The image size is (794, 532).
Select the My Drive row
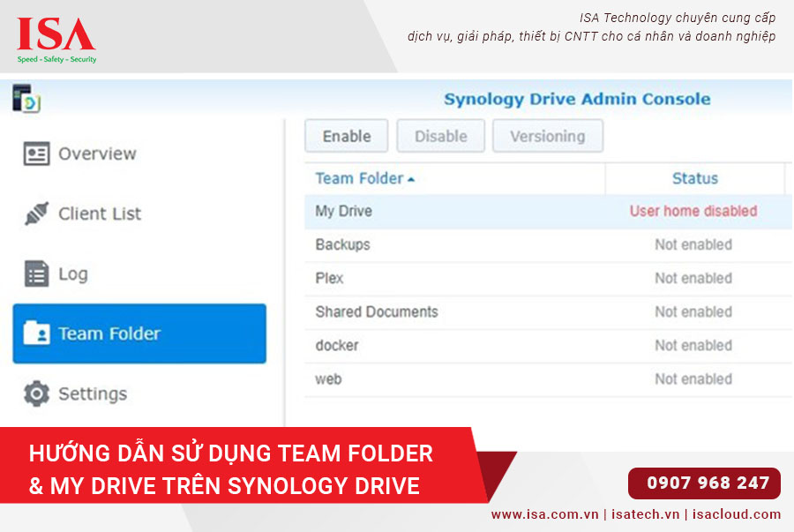click(x=549, y=211)
